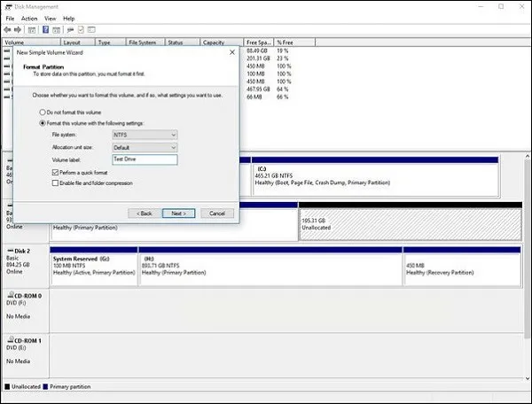The image size is (532, 404).
Task: Click the scroll up arrow of disk pane
Action: 528,156
